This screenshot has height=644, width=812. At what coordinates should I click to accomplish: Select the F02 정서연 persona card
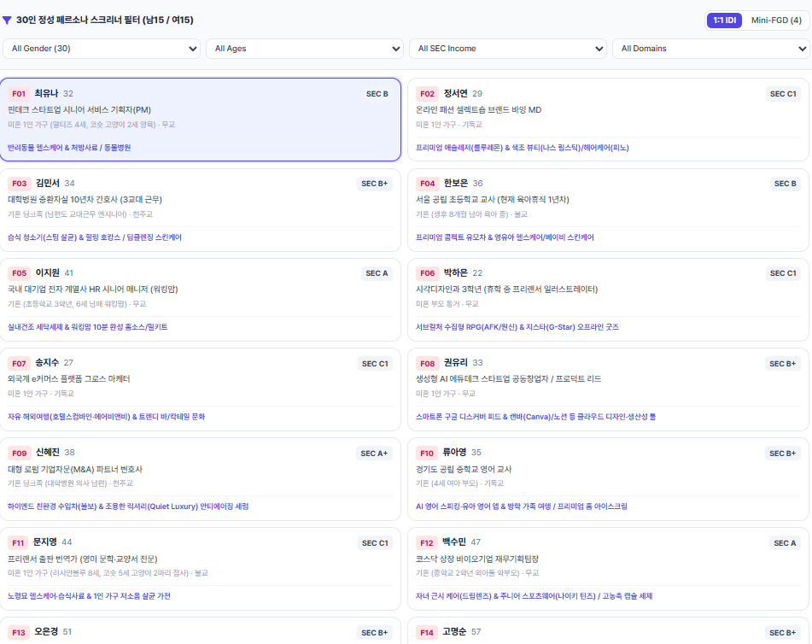point(608,120)
